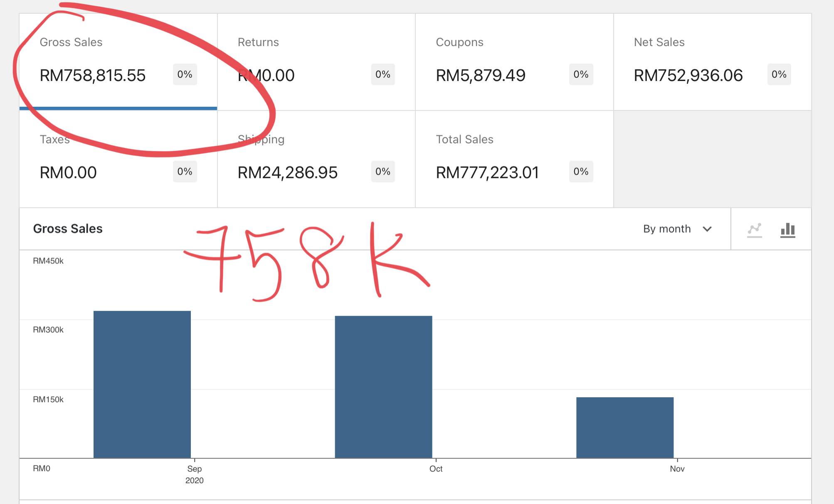Click the RM0.00 taxes value
Screen dimensions: 834x504
coord(68,172)
